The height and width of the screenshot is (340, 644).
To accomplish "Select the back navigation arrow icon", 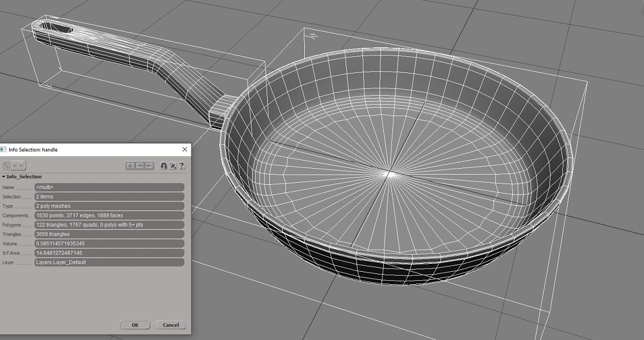I will pyautogui.click(x=139, y=165).
